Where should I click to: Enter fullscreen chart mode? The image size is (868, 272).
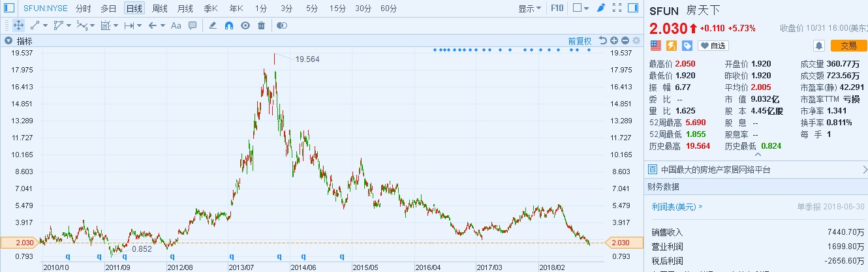pyautogui.click(x=617, y=8)
